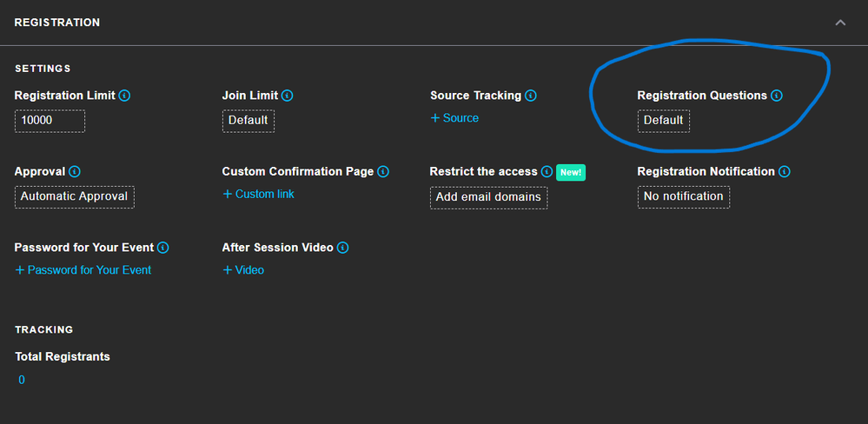Click Add email domains field

pyautogui.click(x=489, y=197)
